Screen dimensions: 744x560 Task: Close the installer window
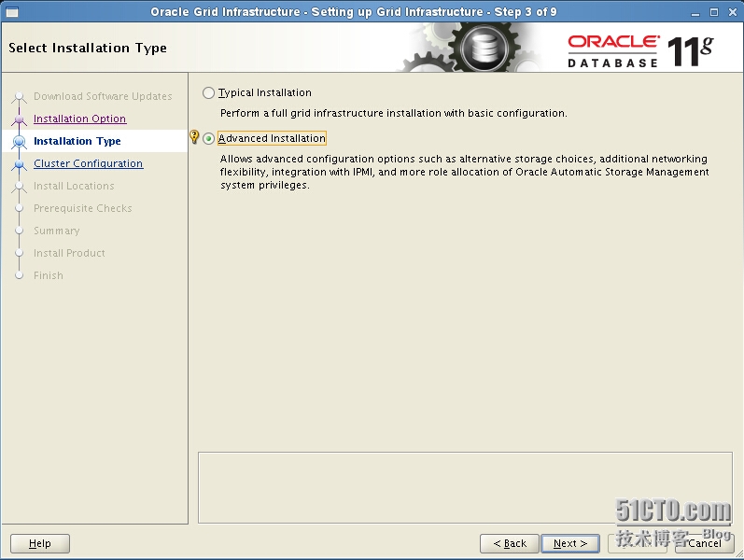tap(732, 12)
